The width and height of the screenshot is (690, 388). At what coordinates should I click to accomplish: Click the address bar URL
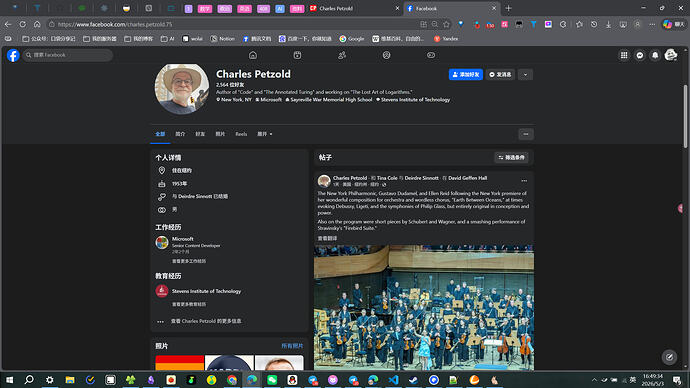115,25
